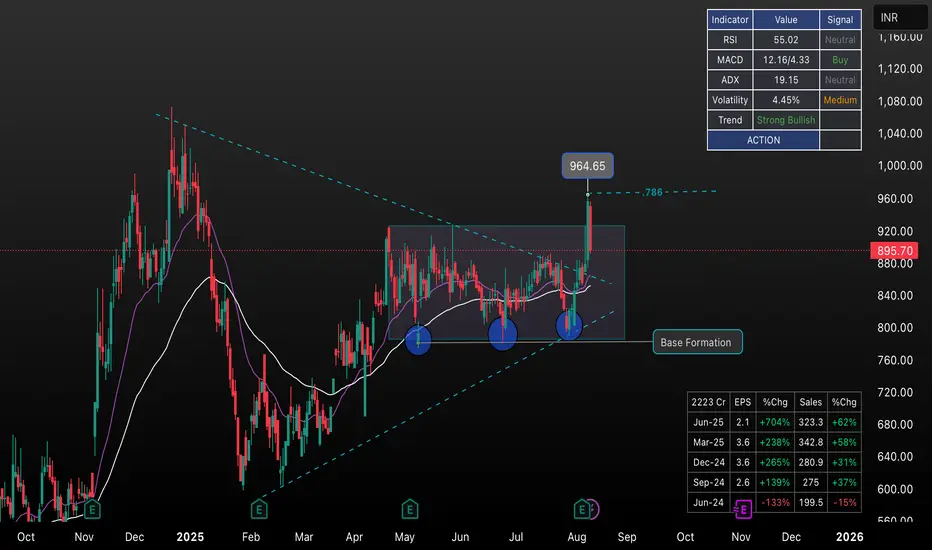Click the +139% EPS change cell

click(x=775, y=482)
